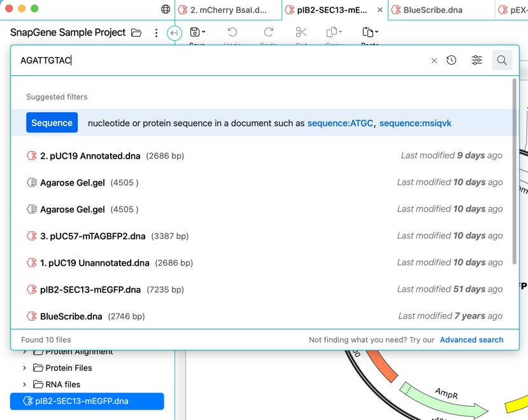Switch to the pEX- tab
Viewport: 528px width, 420px height.
pos(512,10)
